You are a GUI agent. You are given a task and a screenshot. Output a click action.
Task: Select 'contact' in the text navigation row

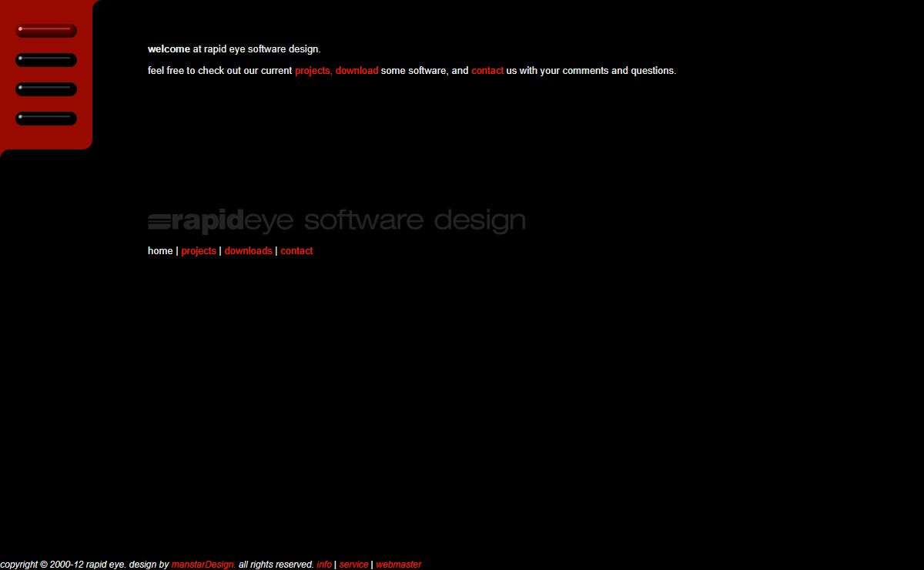[x=296, y=251]
